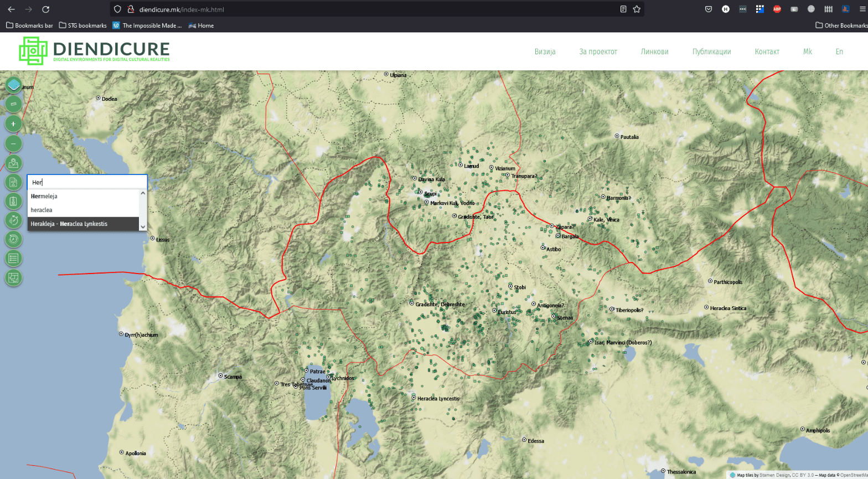Image resolution: width=868 pixels, height=479 pixels.
Task: Click the Контакт navigation link
Action: pos(767,51)
